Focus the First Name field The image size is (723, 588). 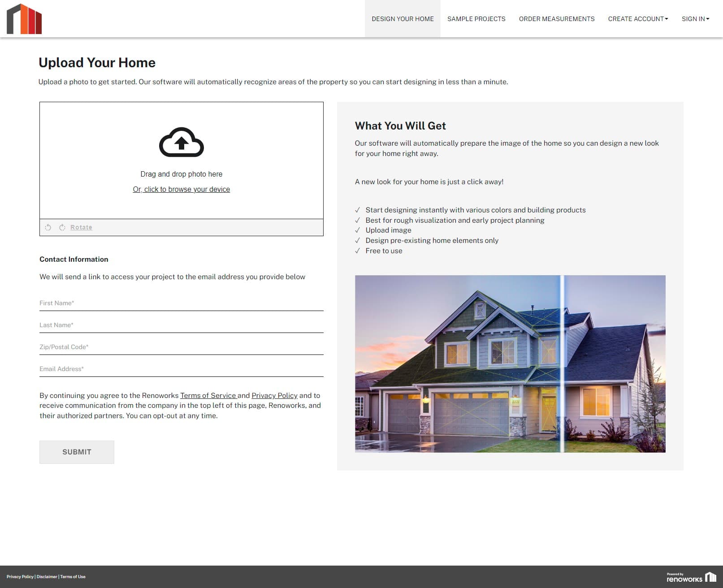point(182,303)
